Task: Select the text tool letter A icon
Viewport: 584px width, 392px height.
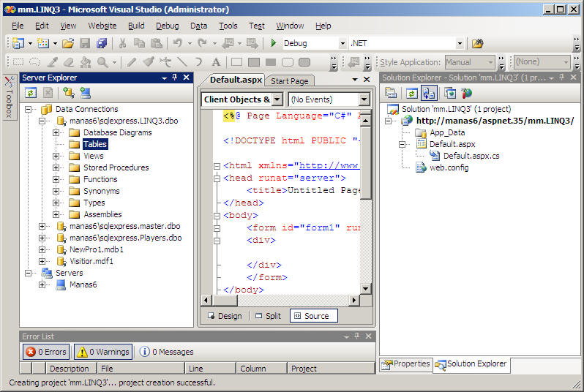Action: (216, 61)
